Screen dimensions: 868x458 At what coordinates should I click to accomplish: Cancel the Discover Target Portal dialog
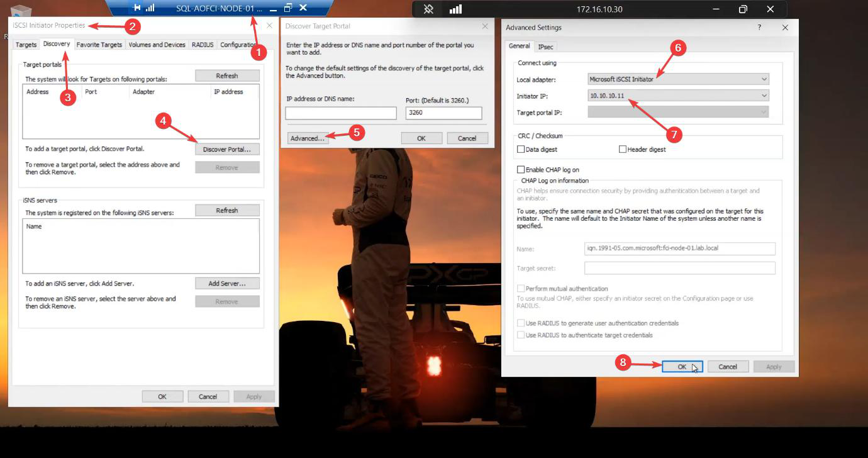467,138
